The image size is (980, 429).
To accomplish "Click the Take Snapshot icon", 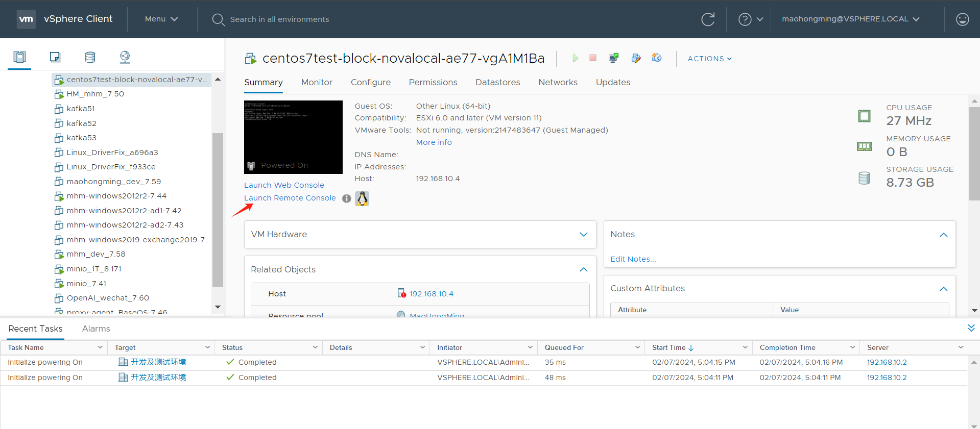I will click(x=657, y=58).
